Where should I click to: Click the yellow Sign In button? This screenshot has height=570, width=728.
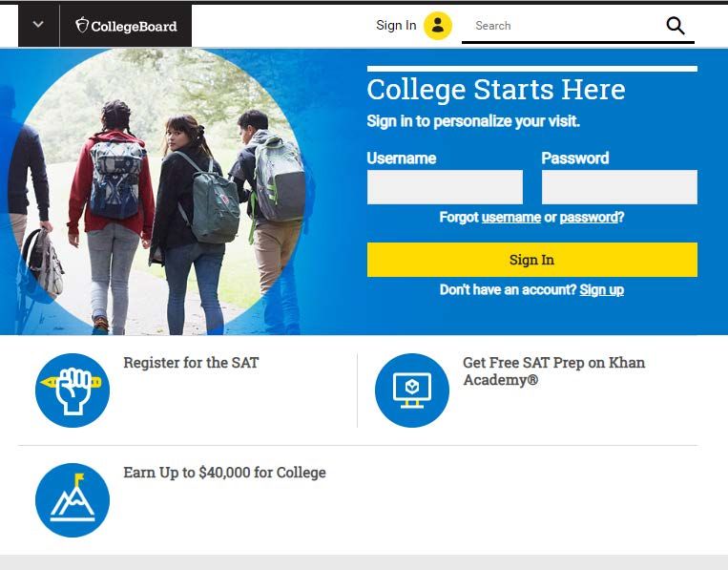coord(532,260)
